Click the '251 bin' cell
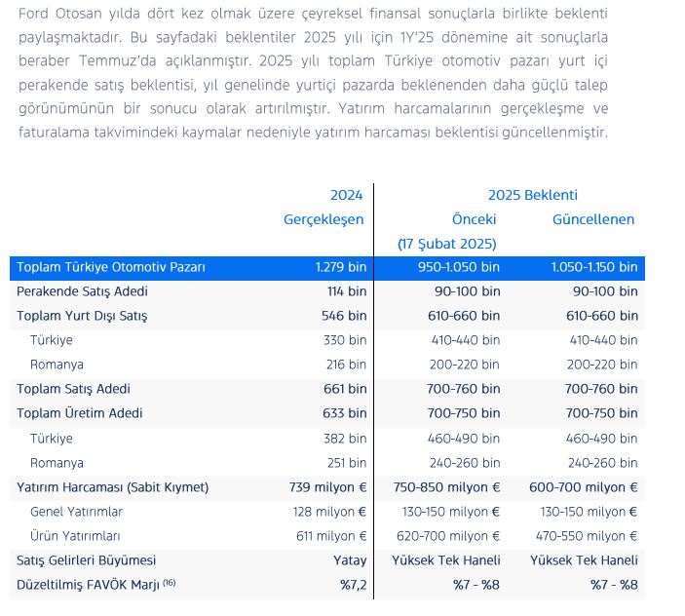The width and height of the screenshot is (685, 616). pyautogui.click(x=347, y=463)
